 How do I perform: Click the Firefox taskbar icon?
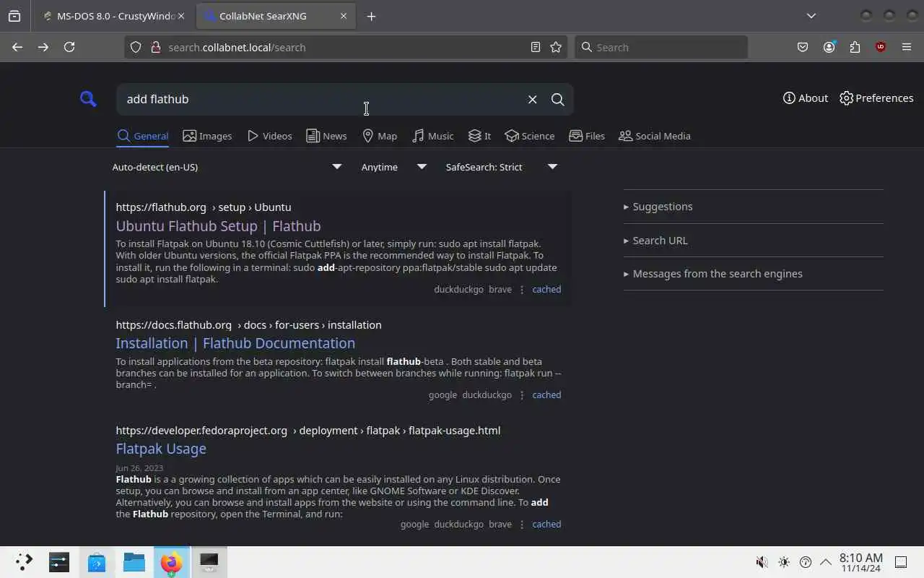point(172,562)
